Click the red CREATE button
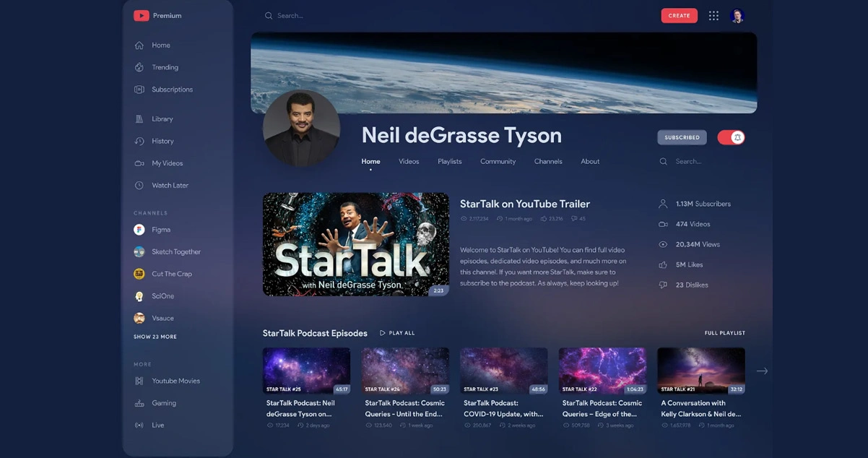Image resolution: width=868 pixels, height=458 pixels. (680, 16)
